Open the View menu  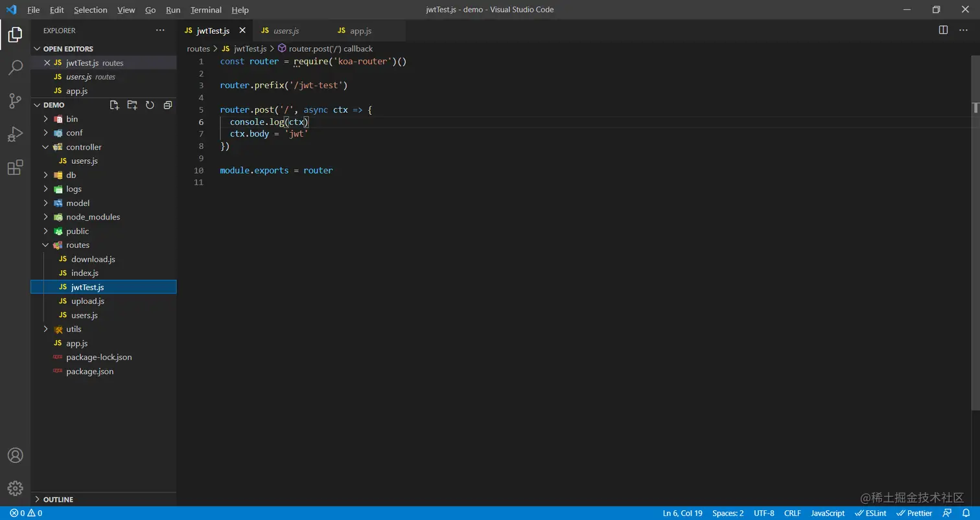tap(126, 10)
